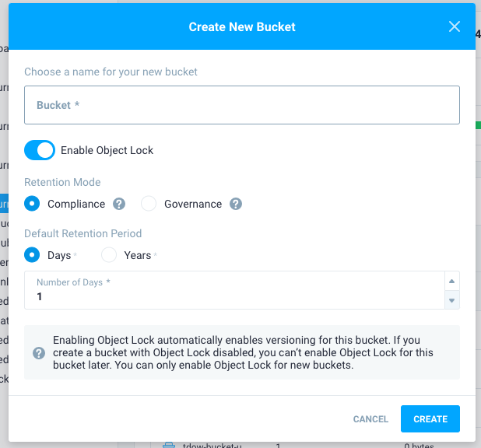This screenshot has height=448, width=481.
Task: Click the bucket icon beside tdow-bucket-u
Action: click(x=168, y=445)
